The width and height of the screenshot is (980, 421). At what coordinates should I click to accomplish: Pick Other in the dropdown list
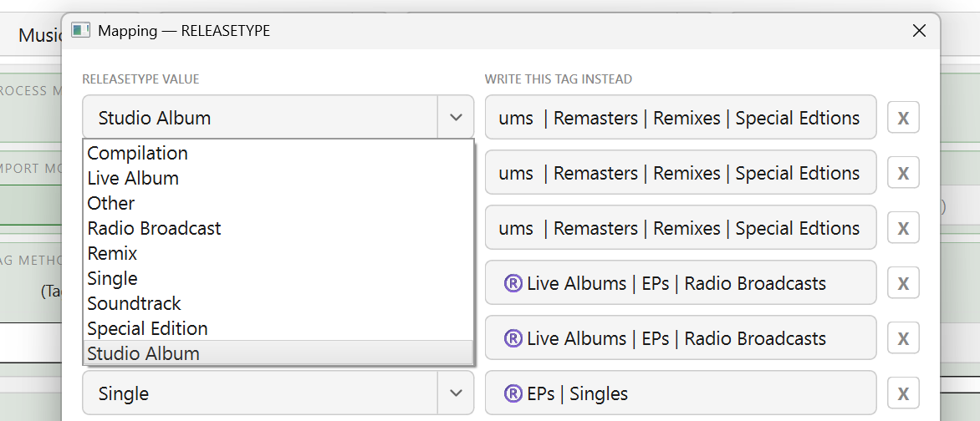tap(111, 204)
